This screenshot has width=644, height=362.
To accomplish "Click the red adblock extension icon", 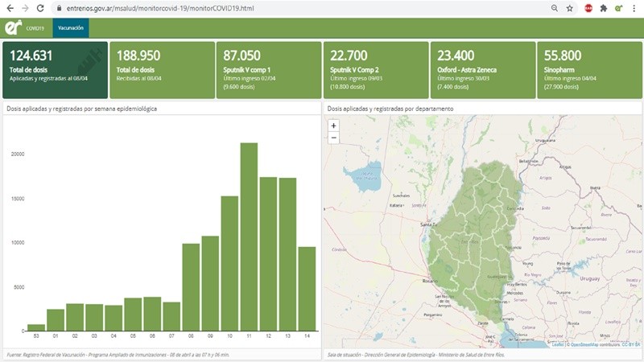I will (x=588, y=7).
